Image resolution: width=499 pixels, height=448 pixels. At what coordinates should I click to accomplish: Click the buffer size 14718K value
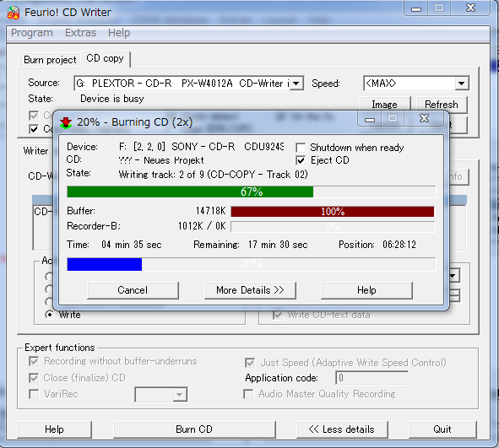pyautogui.click(x=211, y=211)
